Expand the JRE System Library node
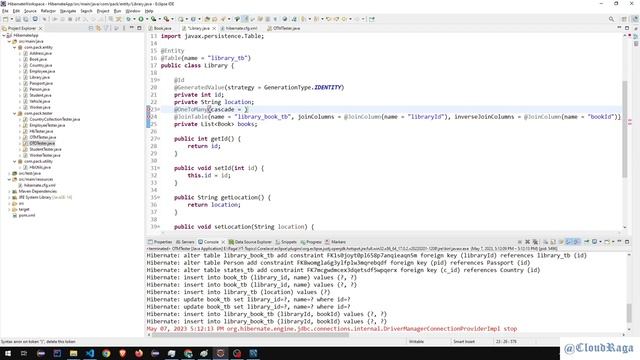 pos(9,198)
